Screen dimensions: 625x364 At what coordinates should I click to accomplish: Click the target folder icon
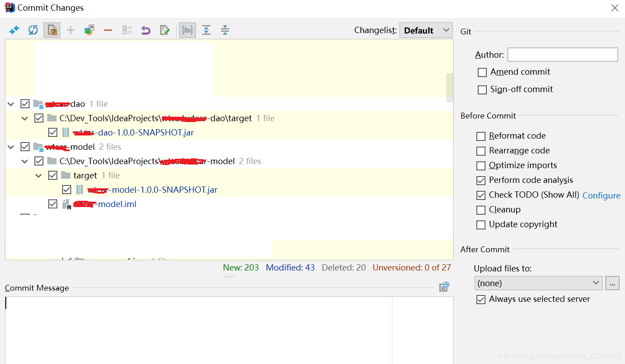click(66, 175)
